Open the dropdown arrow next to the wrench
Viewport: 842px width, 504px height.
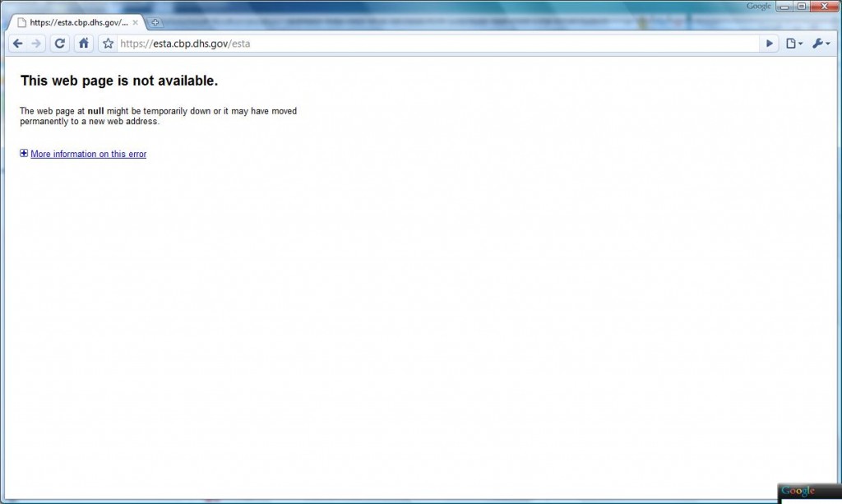(x=827, y=43)
